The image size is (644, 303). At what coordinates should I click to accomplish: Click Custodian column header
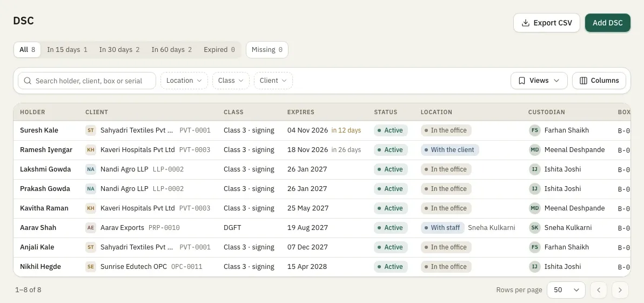(547, 112)
